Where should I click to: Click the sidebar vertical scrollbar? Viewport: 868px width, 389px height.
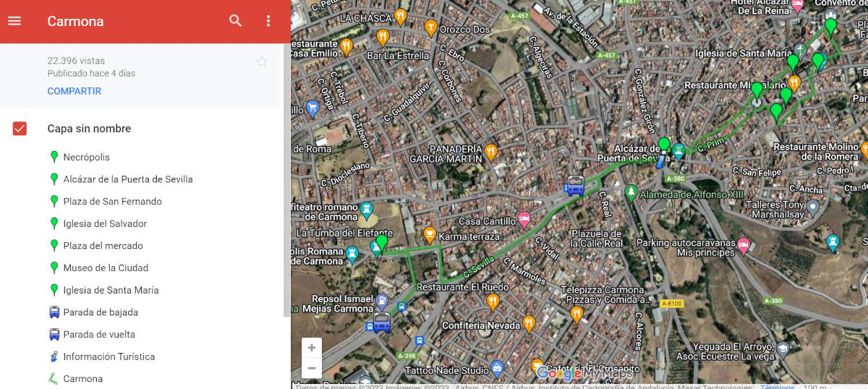(286, 181)
